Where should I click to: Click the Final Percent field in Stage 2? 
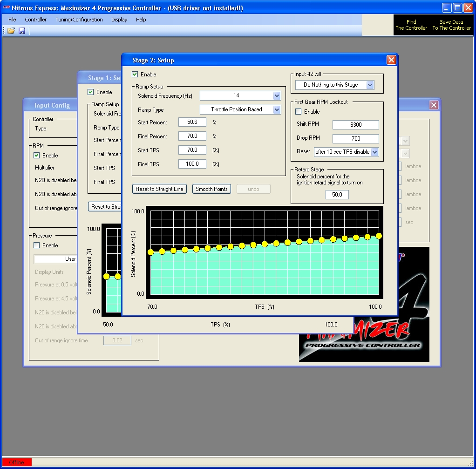[x=192, y=136]
